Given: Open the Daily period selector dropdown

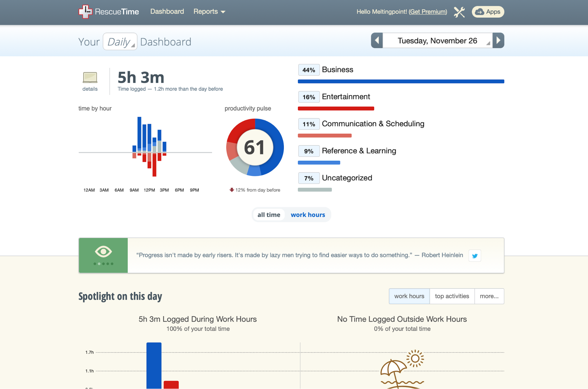Looking at the screenshot, I should click(120, 42).
